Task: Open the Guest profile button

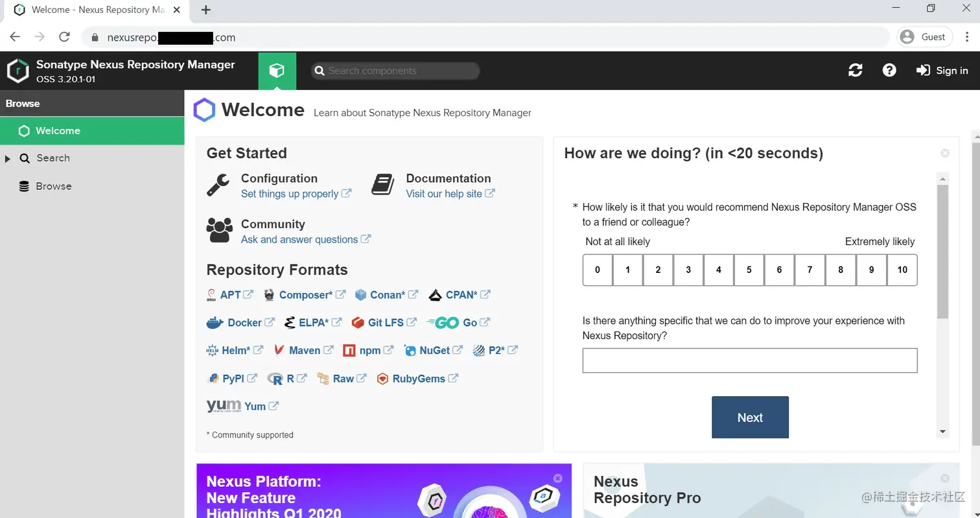Action: point(925,37)
